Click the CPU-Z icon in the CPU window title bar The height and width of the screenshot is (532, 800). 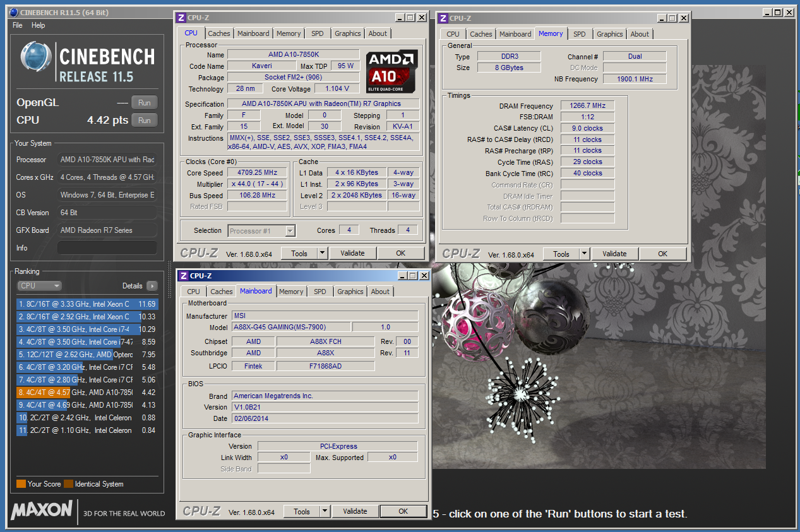(x=182, y=18)
